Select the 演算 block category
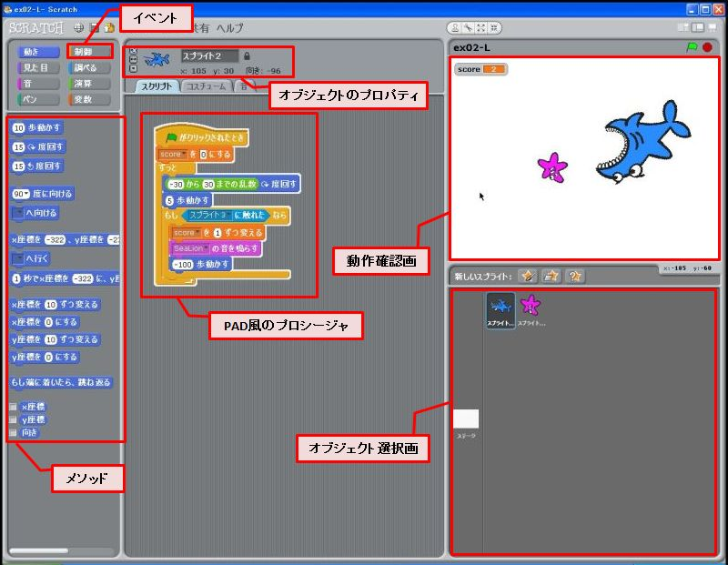Image resolution: width=728 pixels, height=565 pixels. pyautogui.click(x=89, y=84)
